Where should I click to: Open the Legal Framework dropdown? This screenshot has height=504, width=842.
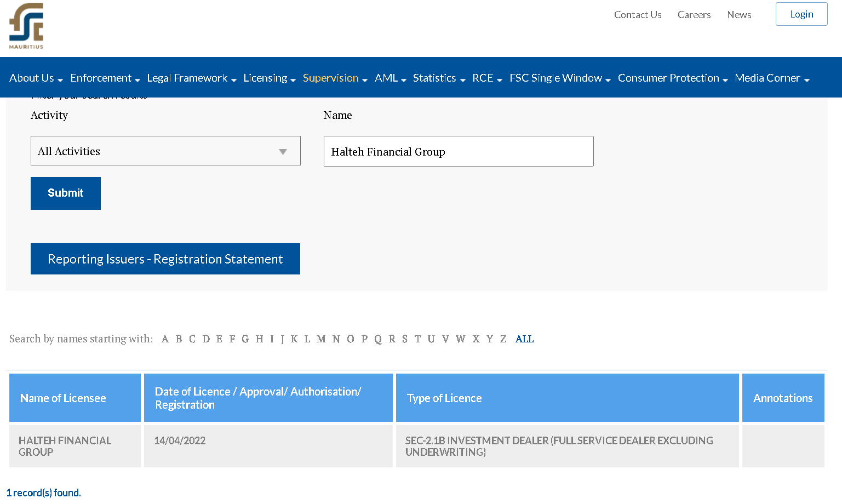[192, 78]
